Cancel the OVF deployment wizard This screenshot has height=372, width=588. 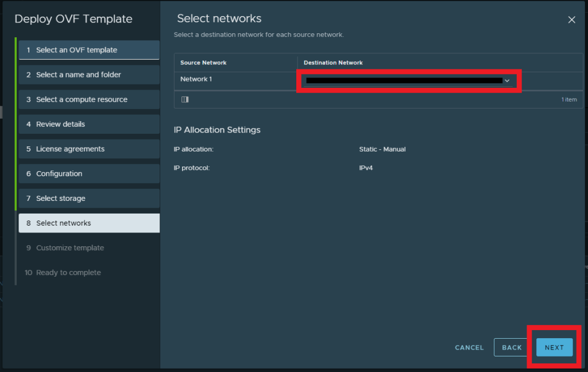click(469, 347)
